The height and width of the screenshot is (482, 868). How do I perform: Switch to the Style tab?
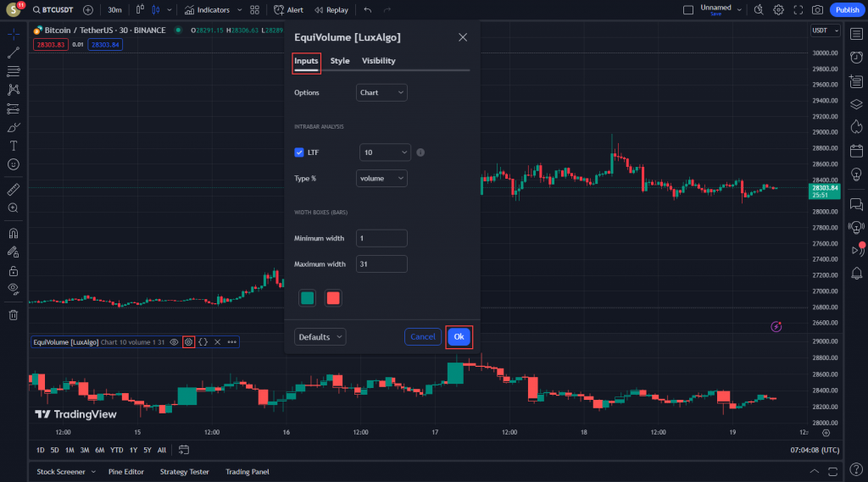click(340, 61)
